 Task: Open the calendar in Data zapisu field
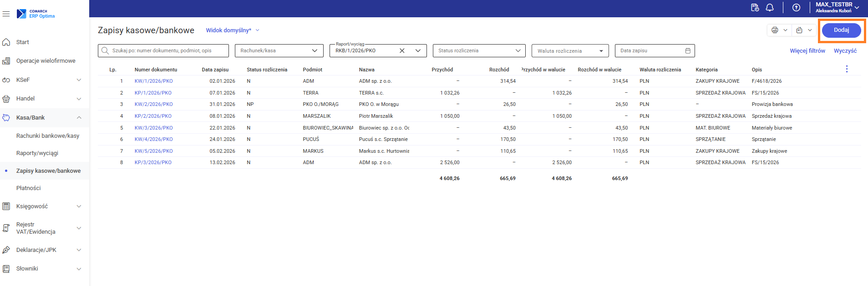coord(688,51)
